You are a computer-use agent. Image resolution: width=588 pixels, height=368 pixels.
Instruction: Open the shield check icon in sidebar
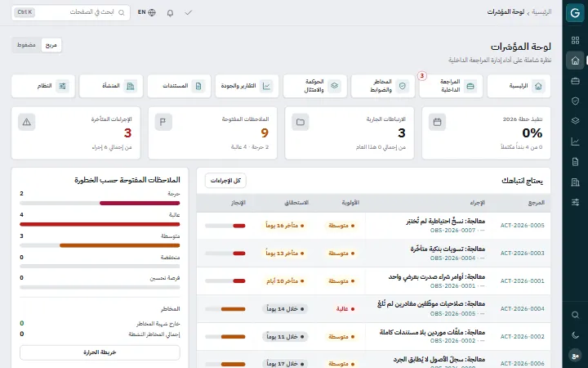tap(575, 101)
